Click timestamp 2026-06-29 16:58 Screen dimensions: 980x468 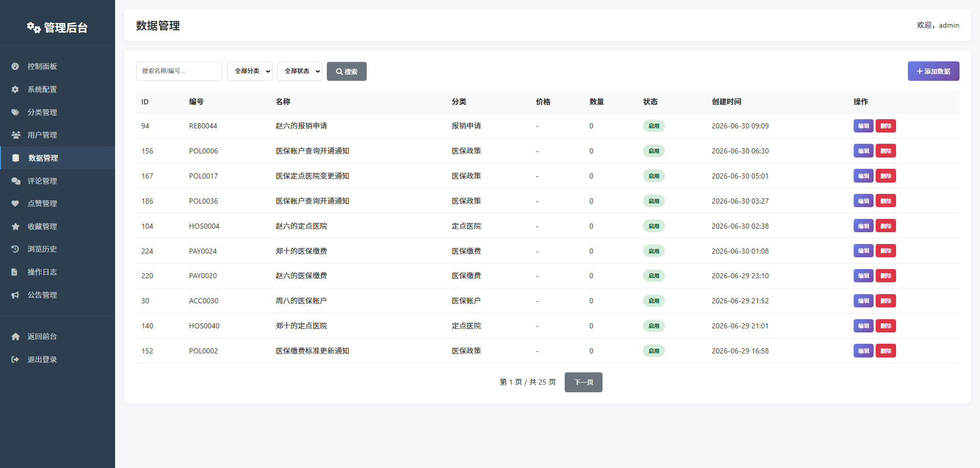click(x=740, y=351)
